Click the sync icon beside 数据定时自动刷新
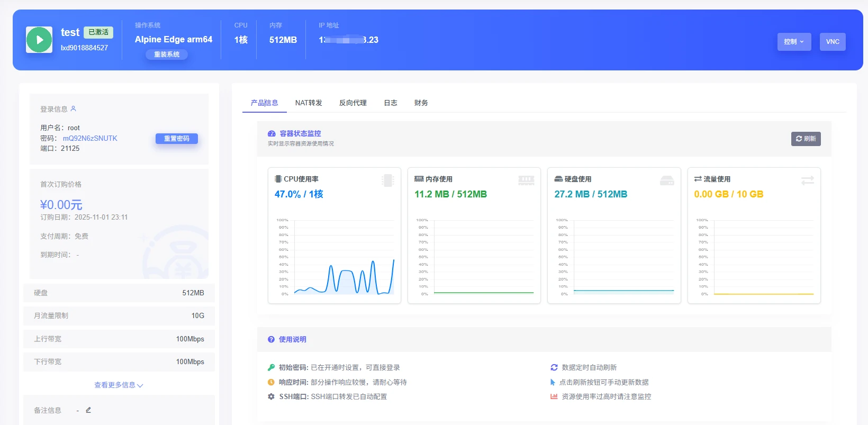 (554, 367)
